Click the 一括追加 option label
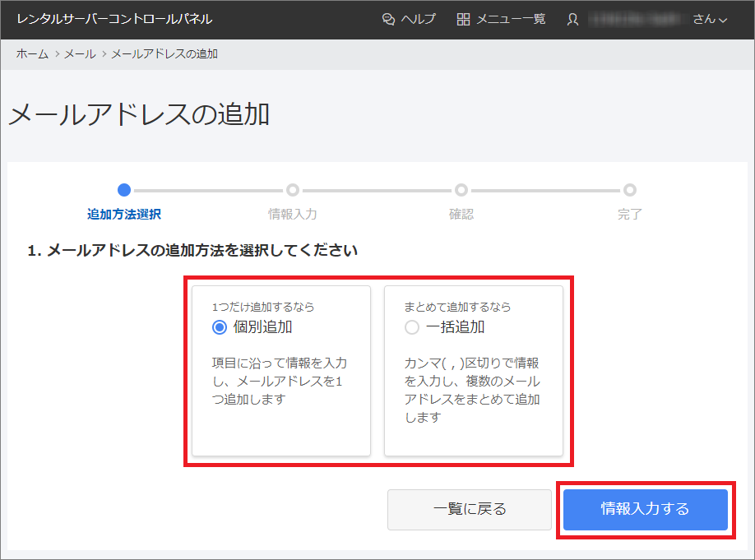The width and height of the screenshot is (755, 560). pyautogui.click(x=455, y=327)
